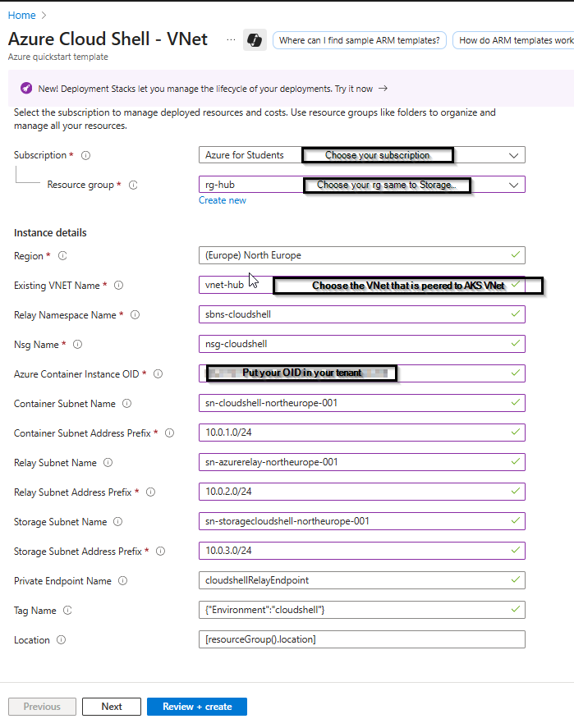The width and height of the screenshot is (574, 728).
Task: Show info tooltip for Subscription
Action: (85, 156)
